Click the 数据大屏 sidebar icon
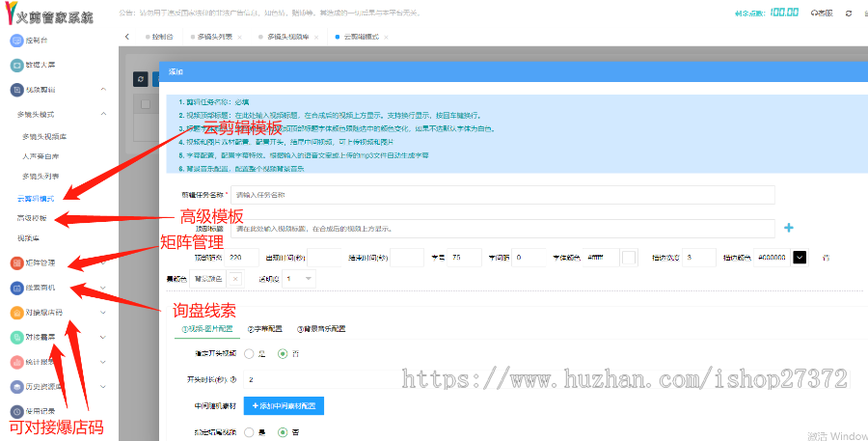 16,66
